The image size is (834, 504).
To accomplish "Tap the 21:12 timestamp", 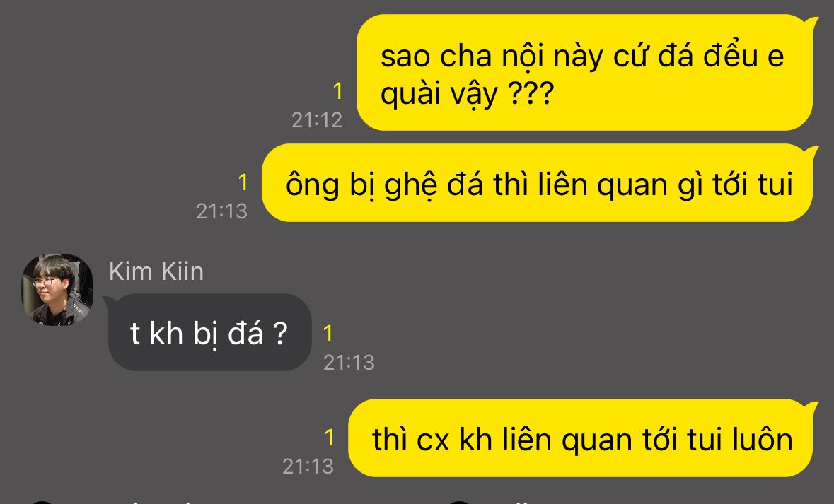I will pyautogui.click(x=317, y=120).
